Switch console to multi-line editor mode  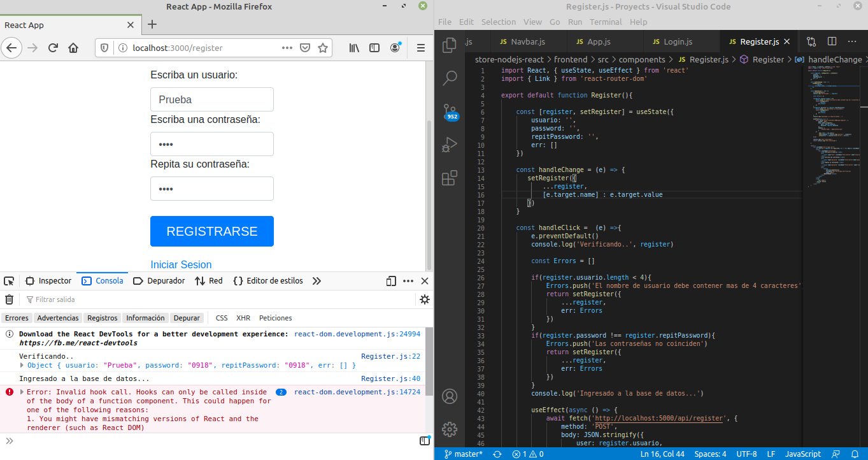[425, 441]
